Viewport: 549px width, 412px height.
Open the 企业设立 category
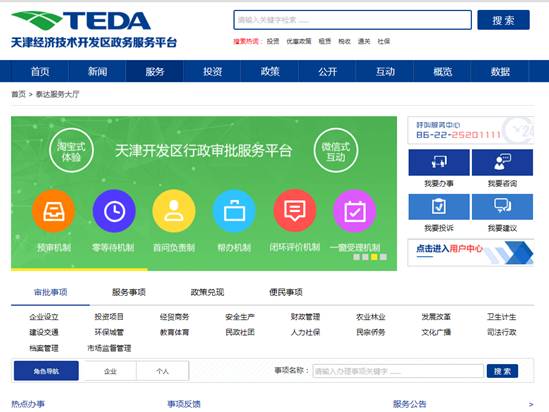[x=44, y=317]
